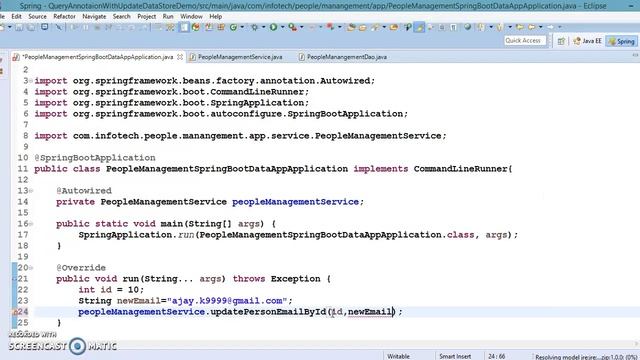Open the Edit menu
The width and height of the screenshot is (640, 360).
pyautogui.click(x=16, y=17)
